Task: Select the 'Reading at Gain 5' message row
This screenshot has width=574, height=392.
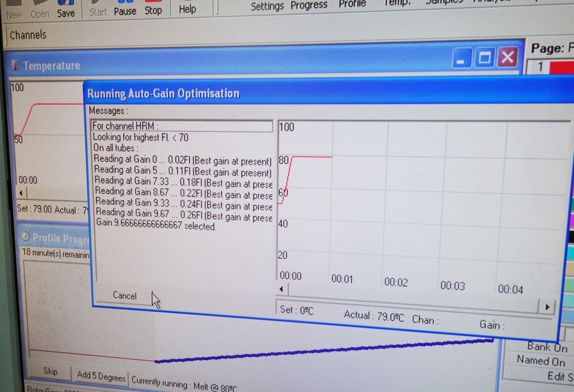Action: tap(183, 171)
